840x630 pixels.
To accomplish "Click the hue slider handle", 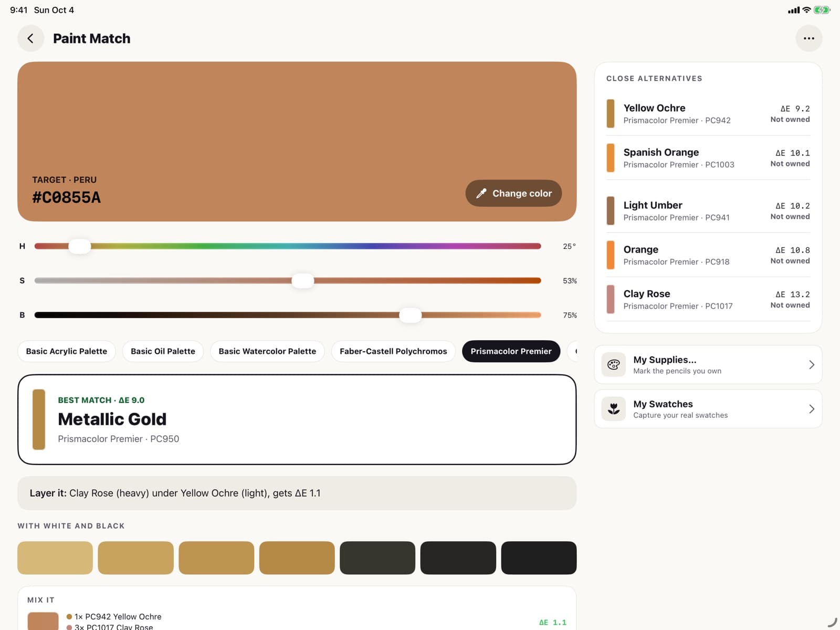I will pos(80,246).
